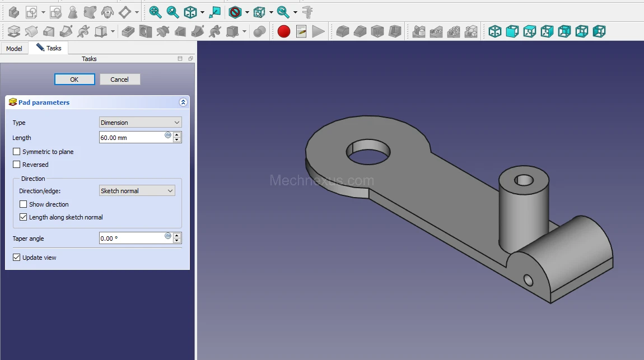Open the Type dropdown showing Dimension
644x360 pixels.
pos(140,123)
